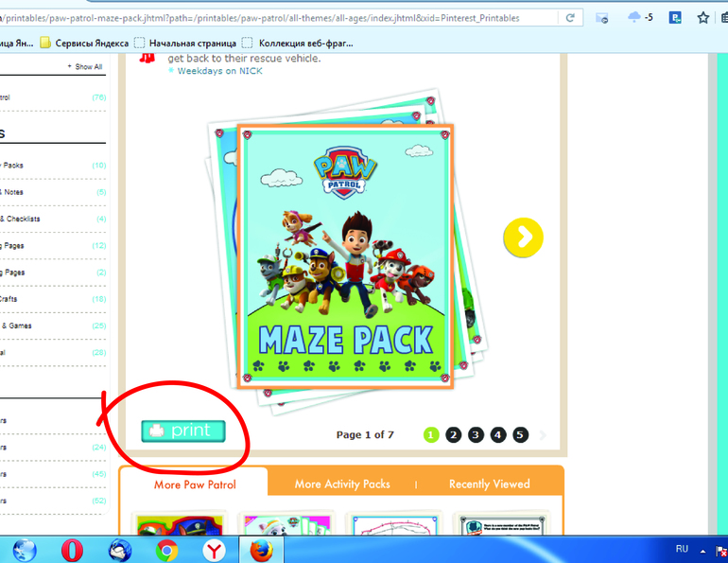Screen dimensions: 728x563
Task: Launch Opera from the taskbar
Action: [x=72, y=549]
